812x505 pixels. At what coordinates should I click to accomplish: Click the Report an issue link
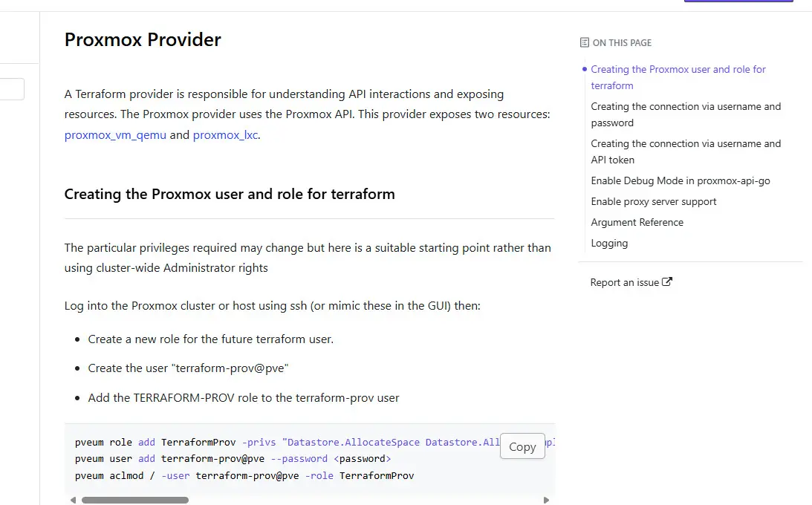point(625,282)
